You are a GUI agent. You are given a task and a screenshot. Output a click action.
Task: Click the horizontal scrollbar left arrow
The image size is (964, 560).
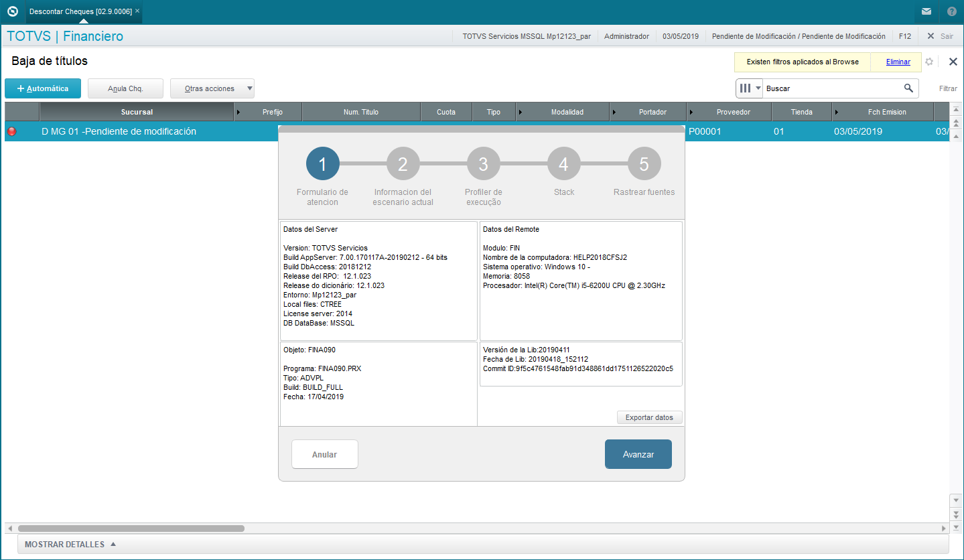pos(10,529)
